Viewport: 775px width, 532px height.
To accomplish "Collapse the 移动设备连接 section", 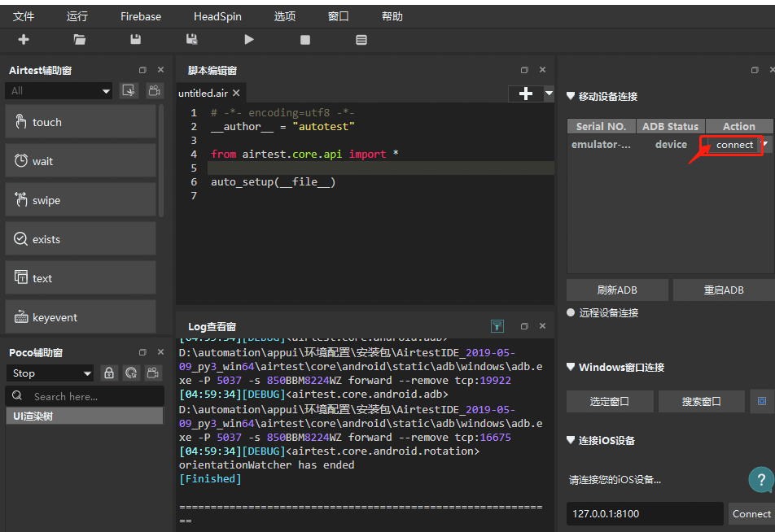I will 571,96.
